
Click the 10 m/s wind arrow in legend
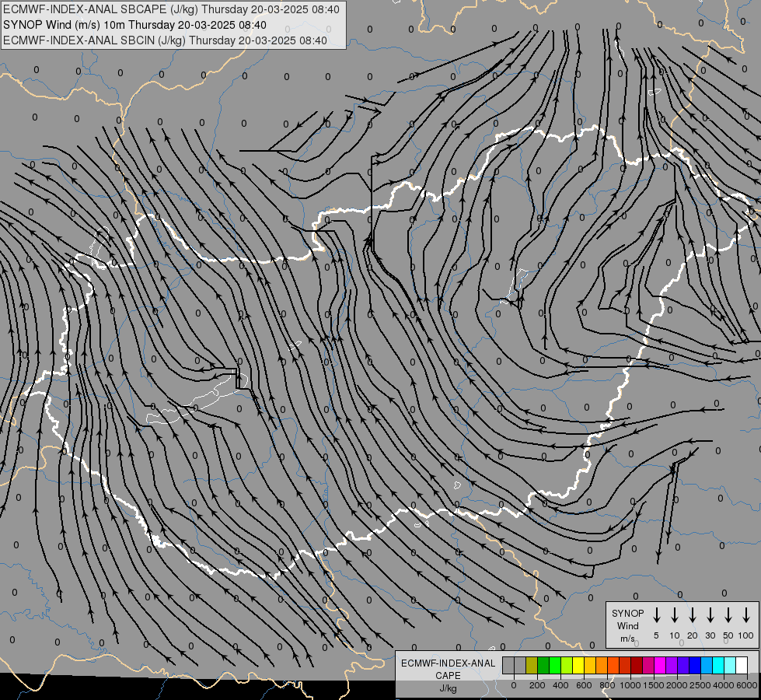click(x=674, y=615)
